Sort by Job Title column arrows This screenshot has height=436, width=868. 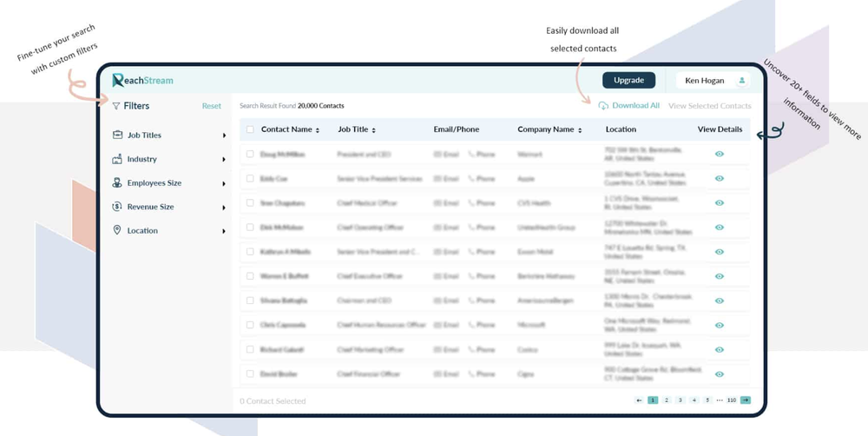point(373,130)
